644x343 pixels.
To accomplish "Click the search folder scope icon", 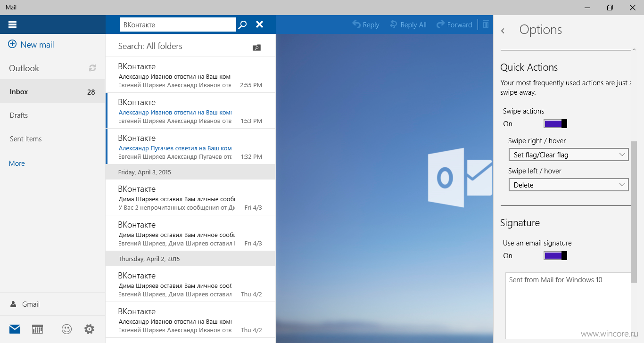I will coord(256,47).
